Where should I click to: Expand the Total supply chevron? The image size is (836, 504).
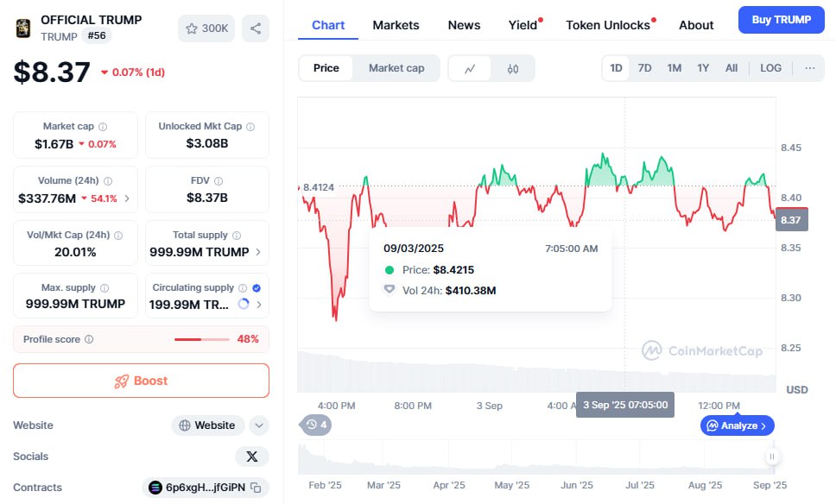point(258,252)
